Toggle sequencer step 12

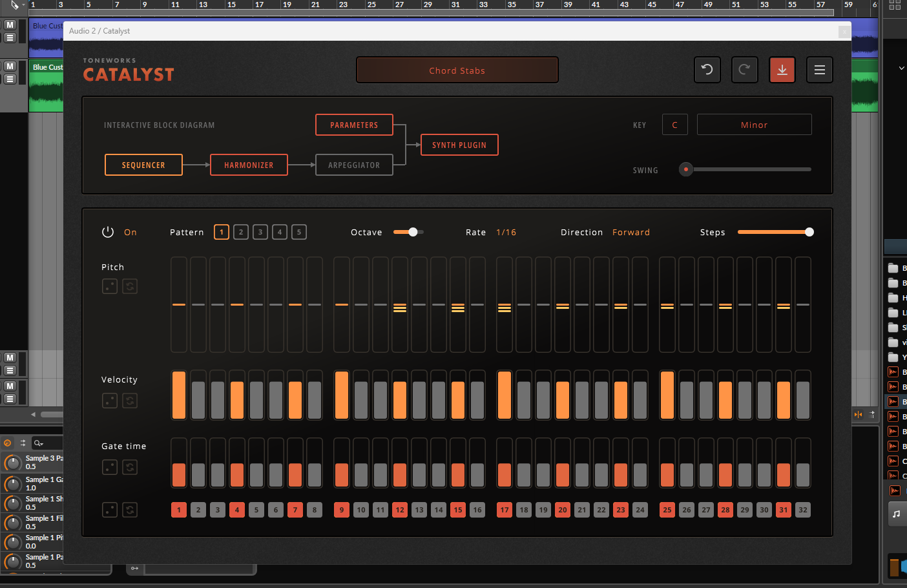(400, 510)
